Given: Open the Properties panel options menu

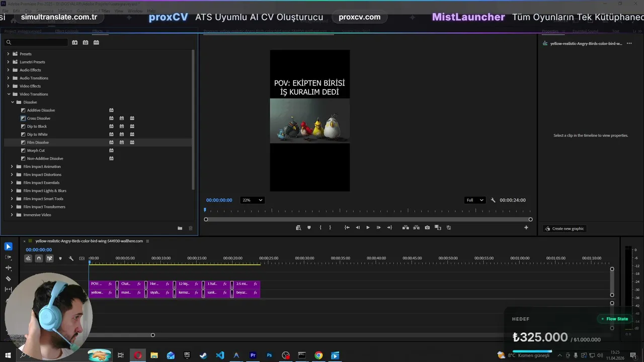Looking at the screenshot, I should tap(629, 44).
